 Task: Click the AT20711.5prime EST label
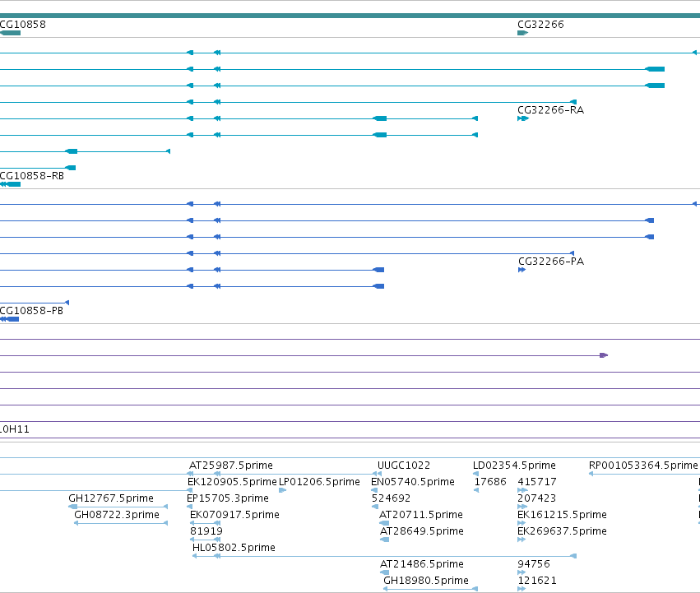[421, 515]
